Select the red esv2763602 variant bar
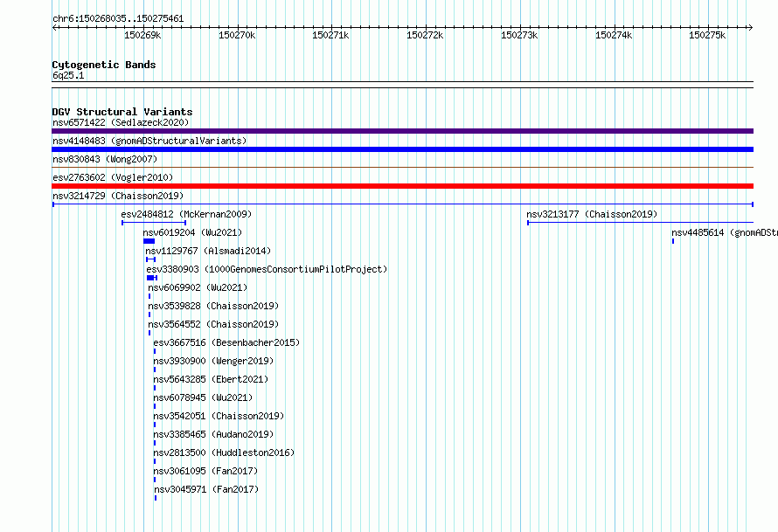 pyautogui.click(x=402, y=186)
